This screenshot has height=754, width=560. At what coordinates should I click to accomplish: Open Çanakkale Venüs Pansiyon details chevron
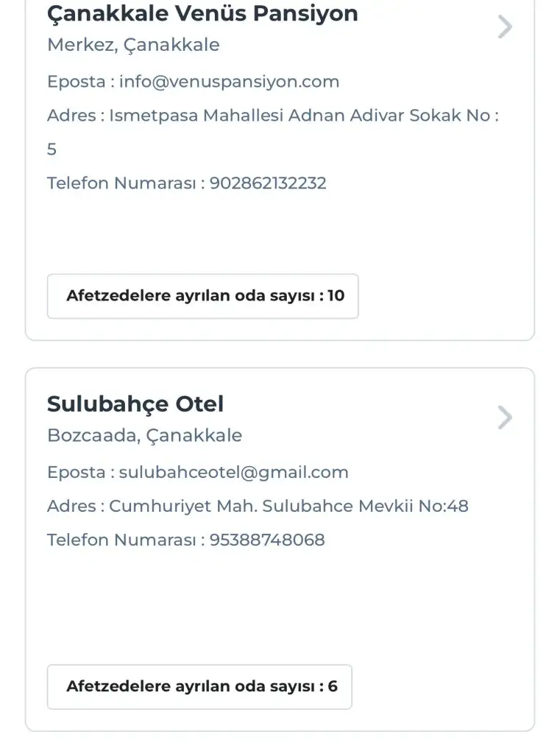(x=505, y=27)
